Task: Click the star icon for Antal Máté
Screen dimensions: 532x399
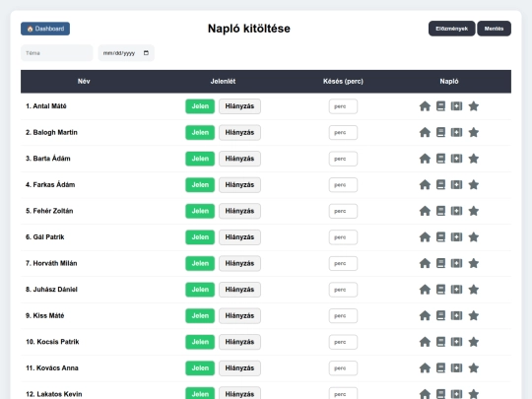Action: tap(474, 106)
